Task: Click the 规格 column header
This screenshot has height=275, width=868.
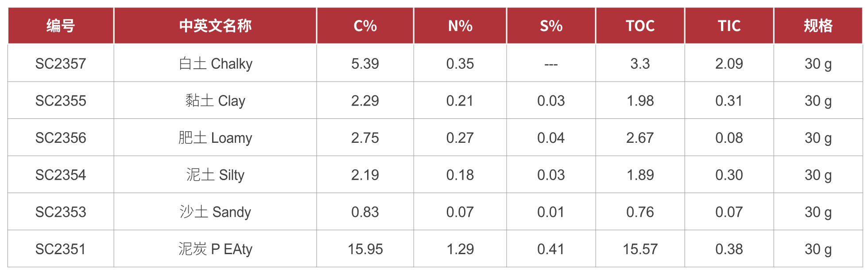Action: tap(818, 26)
